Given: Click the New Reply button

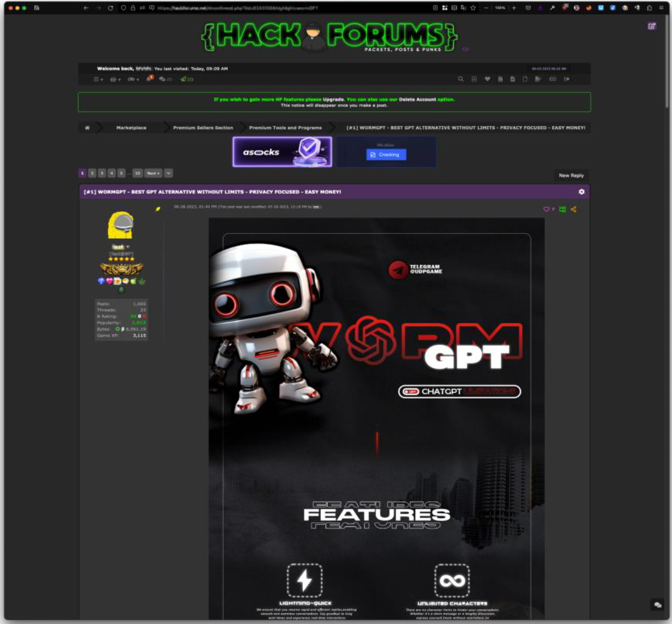Looking at the screenshot, I should pos(571,175).
